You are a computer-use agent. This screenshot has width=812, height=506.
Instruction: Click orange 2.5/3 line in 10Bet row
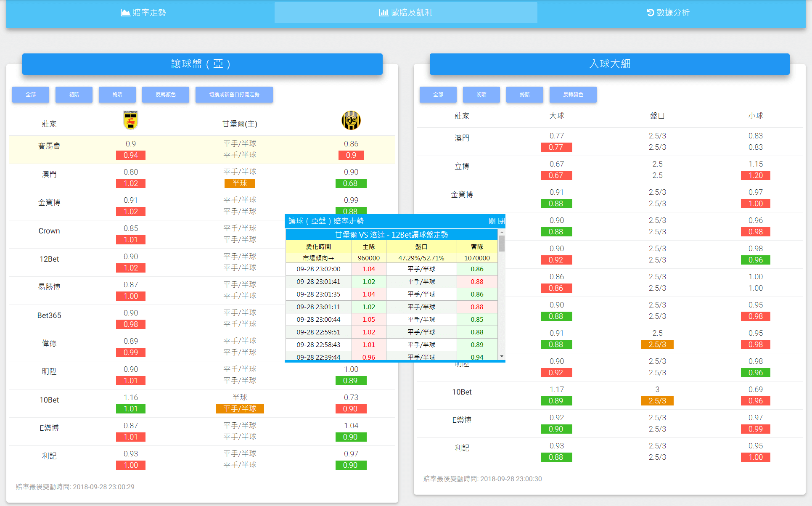657,401
